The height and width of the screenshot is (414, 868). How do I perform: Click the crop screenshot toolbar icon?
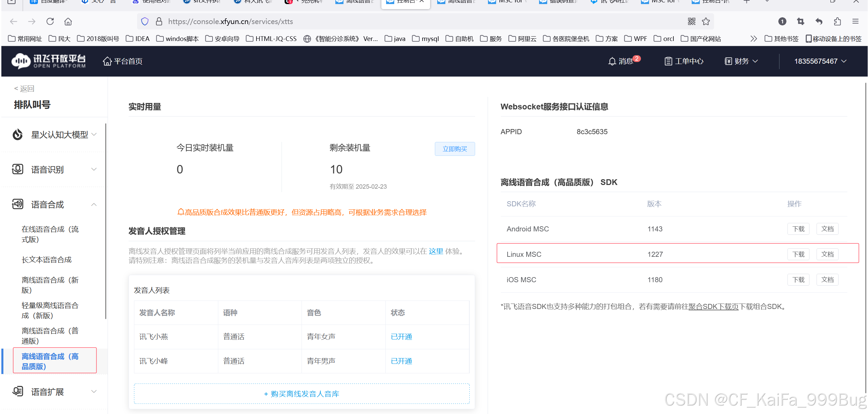[801, 22]
